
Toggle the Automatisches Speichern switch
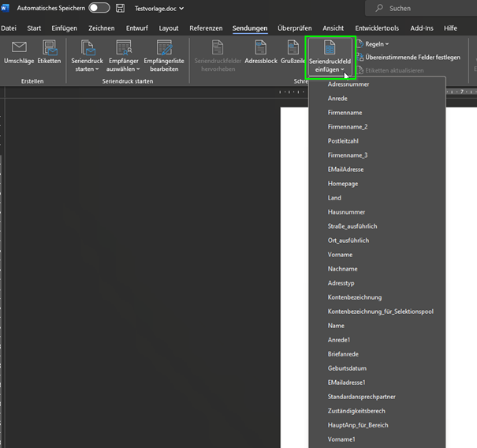pyautogui.click(x=99, y=8)
